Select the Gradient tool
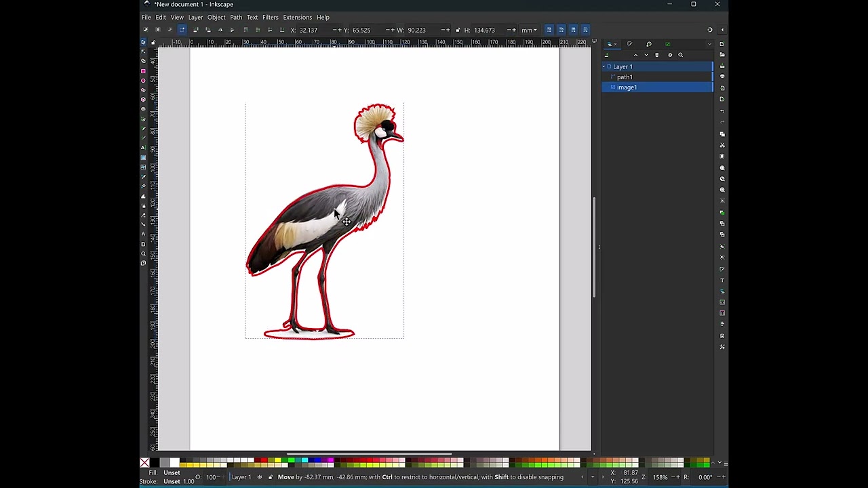The image size is (868, 488). [x=143, y=157]
